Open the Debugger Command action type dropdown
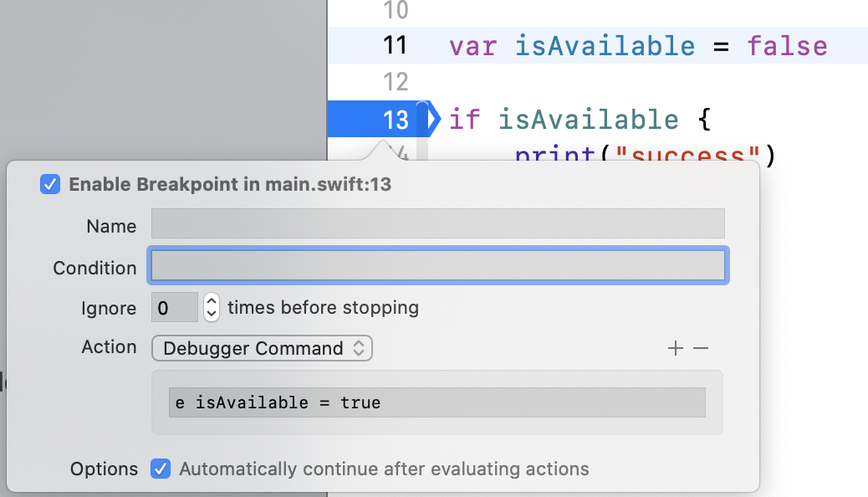Viewport: 868px width, 497px height. 262,348
